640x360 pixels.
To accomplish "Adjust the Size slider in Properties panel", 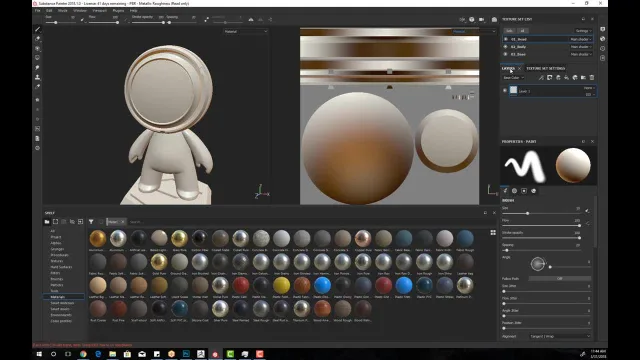I will tap(542, 213).
